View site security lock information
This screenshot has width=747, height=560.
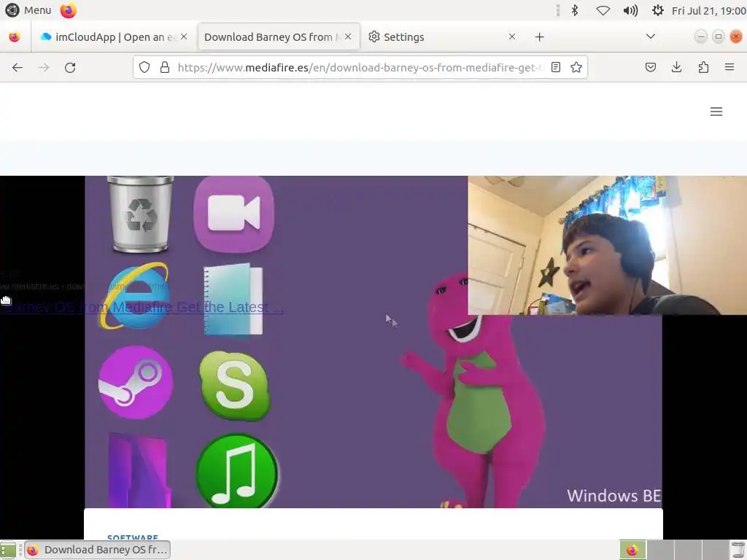point(165,68)
